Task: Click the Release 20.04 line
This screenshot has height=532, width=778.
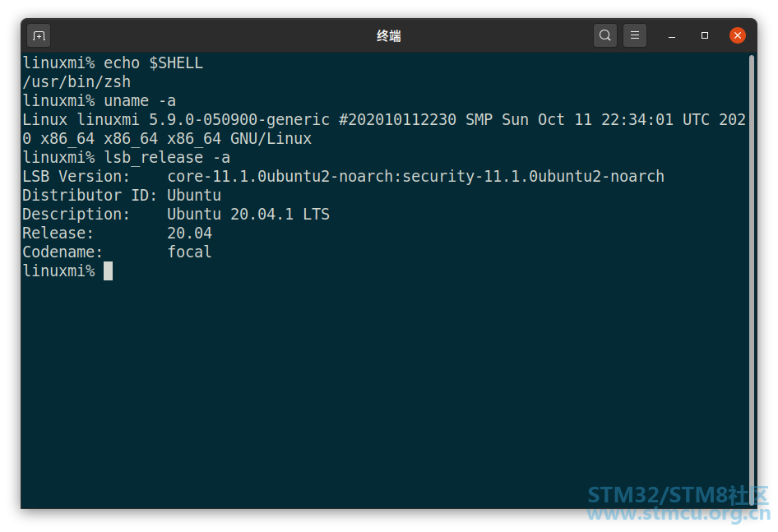Action: point(118,234)
